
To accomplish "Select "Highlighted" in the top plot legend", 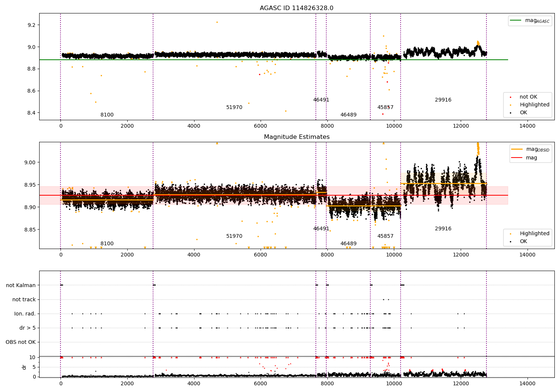I will (x=535, y=105).
